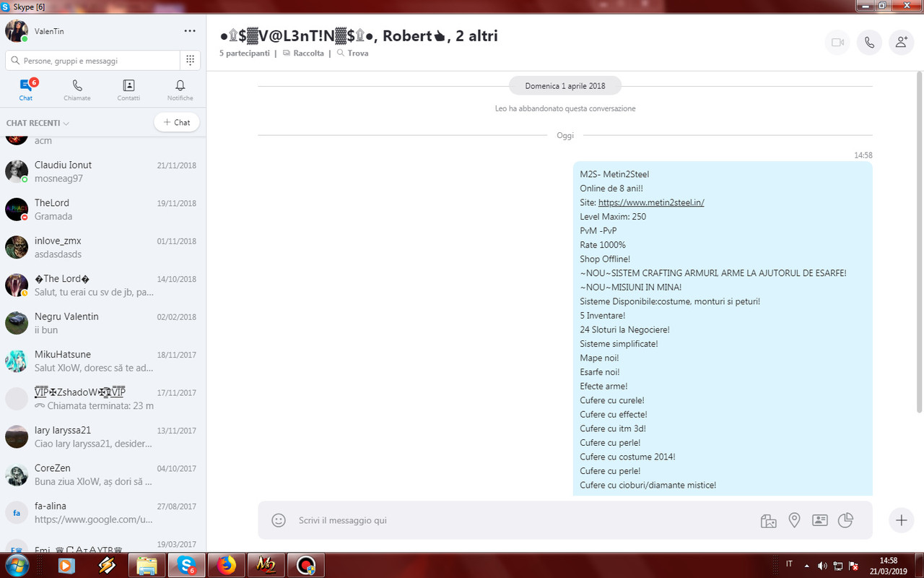
Task: Open chat with TheLord Gramada
Action: click(103, 210)
